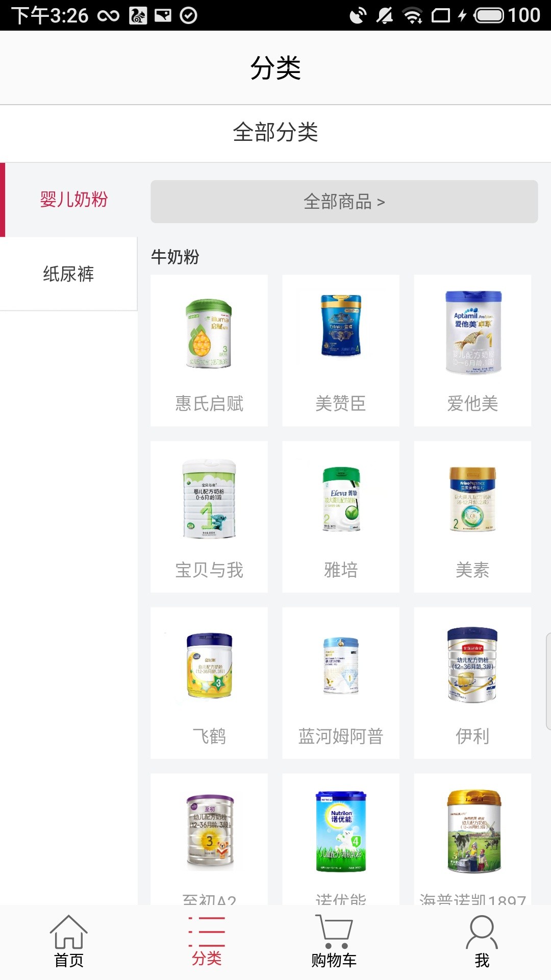Image resolution: width=551 pixels, height=980 pixels.
Task: Choose the 美素 Friso brand tile
Action: coord(472,517)
